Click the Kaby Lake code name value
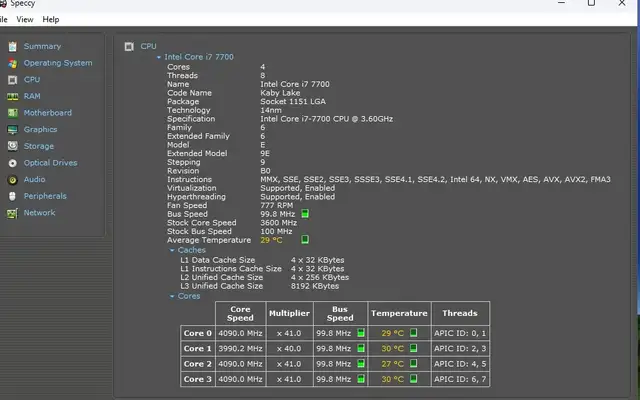 click(x=280, y=93)
